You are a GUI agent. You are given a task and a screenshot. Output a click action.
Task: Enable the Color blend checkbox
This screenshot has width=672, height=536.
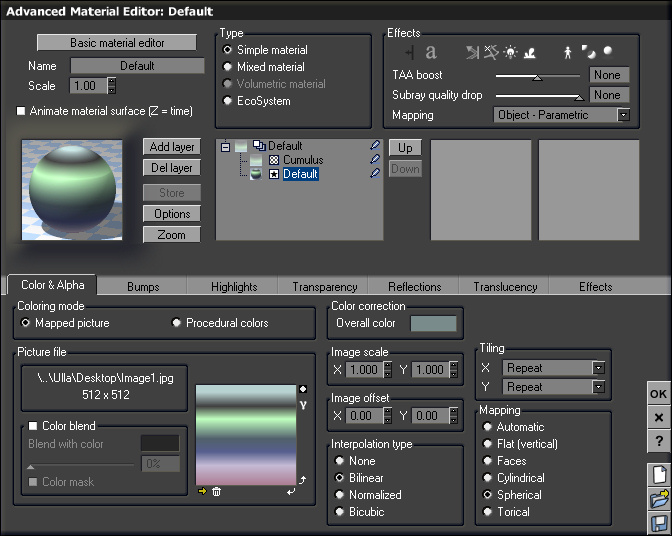click(x=33, y=426)
